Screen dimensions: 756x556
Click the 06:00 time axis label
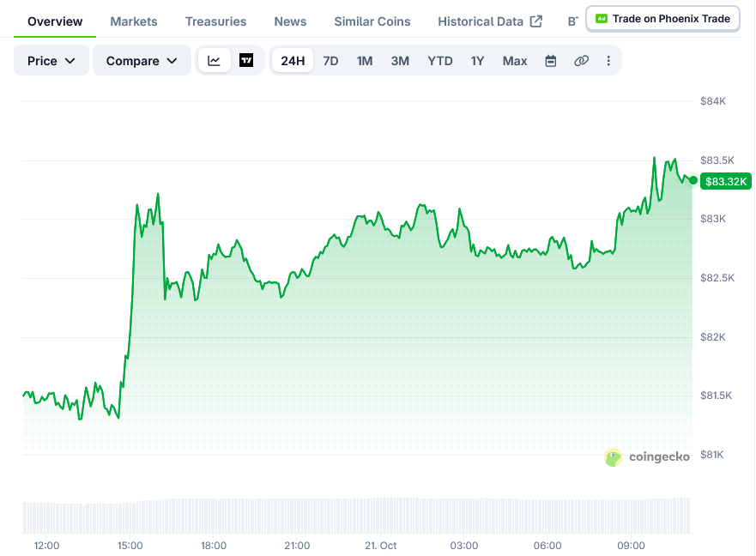[x=547, y=546]
